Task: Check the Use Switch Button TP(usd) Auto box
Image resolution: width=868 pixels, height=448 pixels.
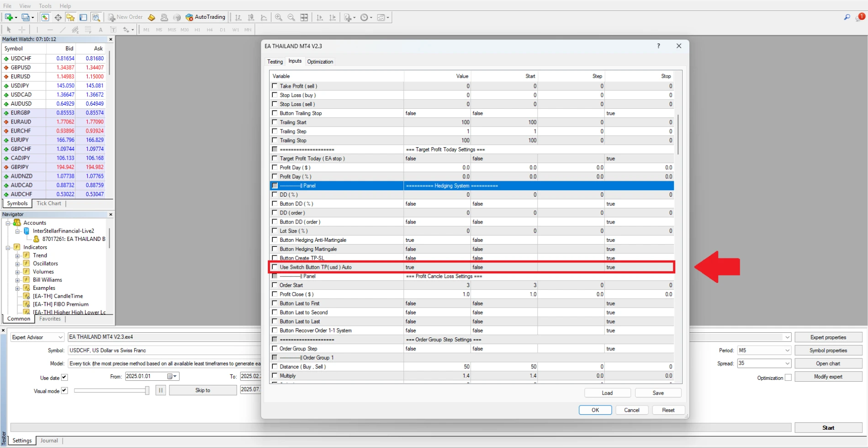Action: [275, 267]
